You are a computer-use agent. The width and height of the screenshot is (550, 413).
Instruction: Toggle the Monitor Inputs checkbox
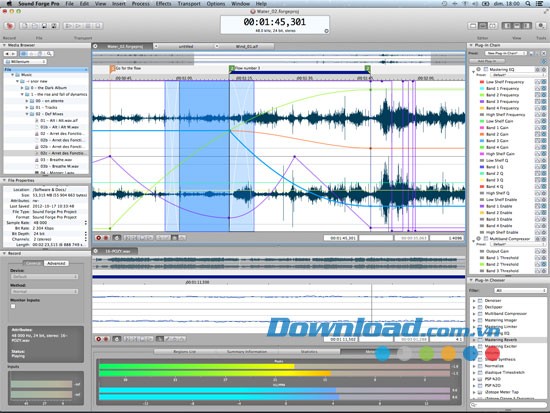pyautogui.click(x=13, y=306)
